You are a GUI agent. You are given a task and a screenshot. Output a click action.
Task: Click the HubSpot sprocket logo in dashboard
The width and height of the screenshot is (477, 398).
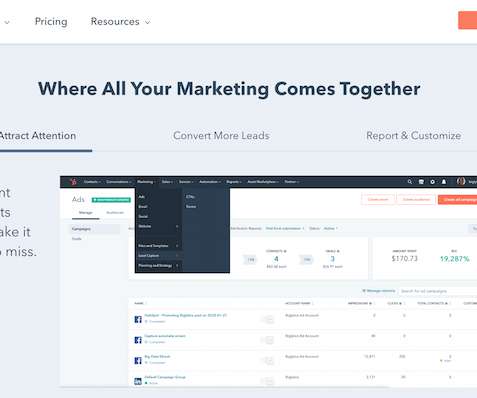tap(73, 182)
